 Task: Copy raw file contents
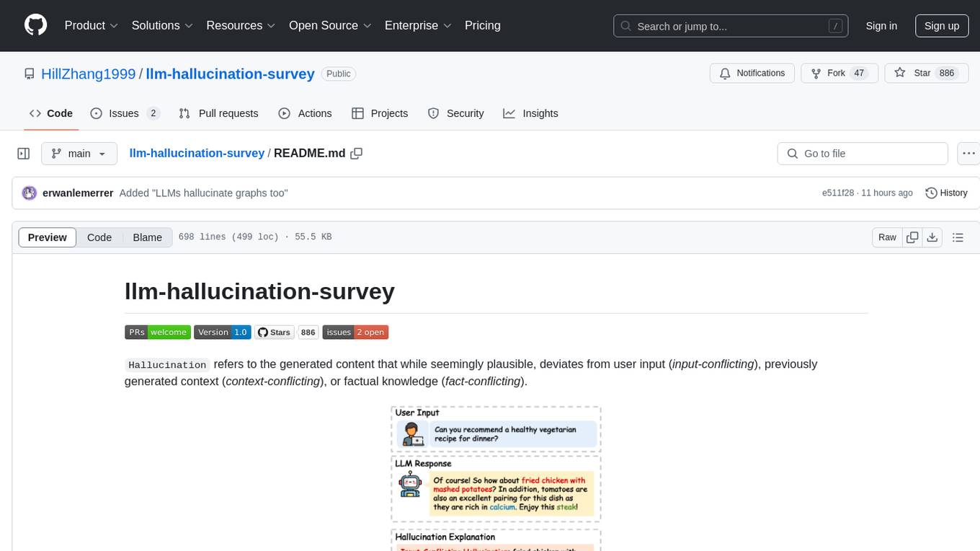click(x=913, y=237)
